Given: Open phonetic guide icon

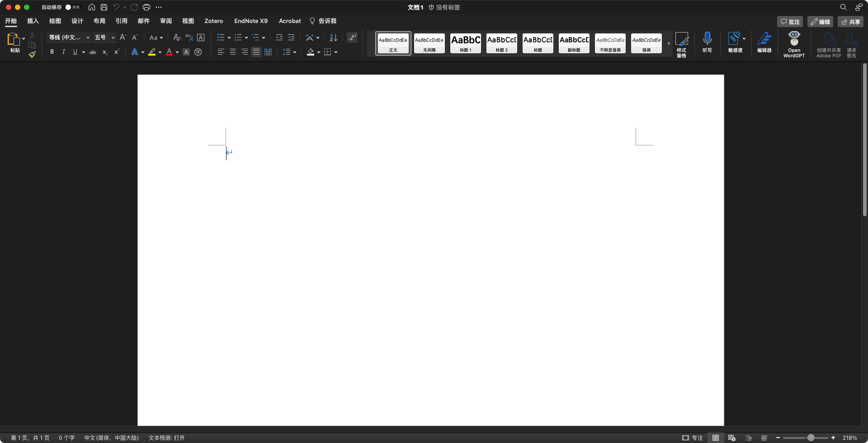Looking at the screenshot, I should pyautogui.click(x=189, y=37).
